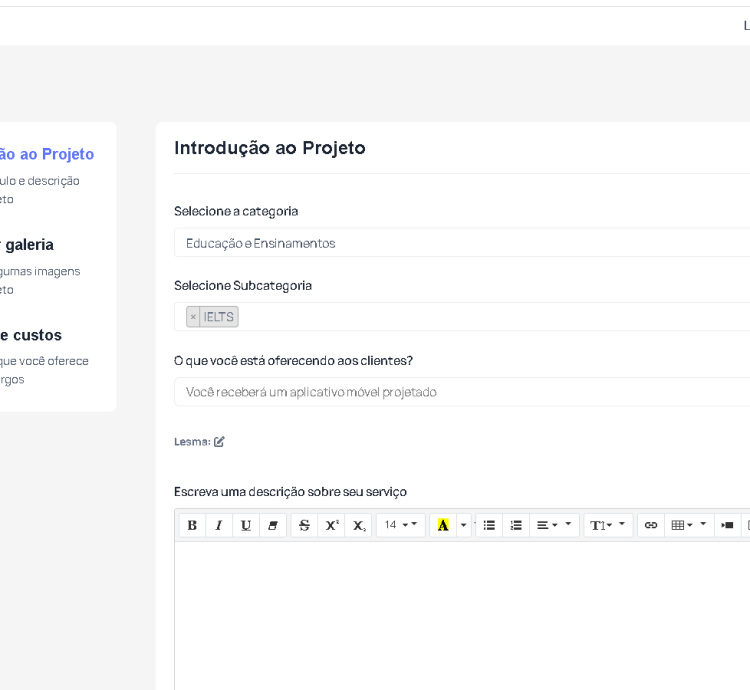Toggle subscript formatting

[359, 525]
